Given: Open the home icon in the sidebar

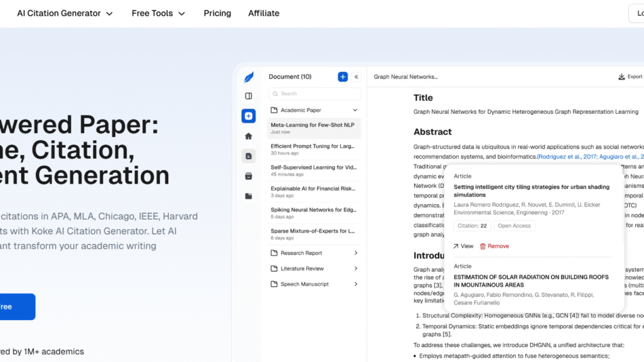Looking at the screenshot, I should coord(249,136).
